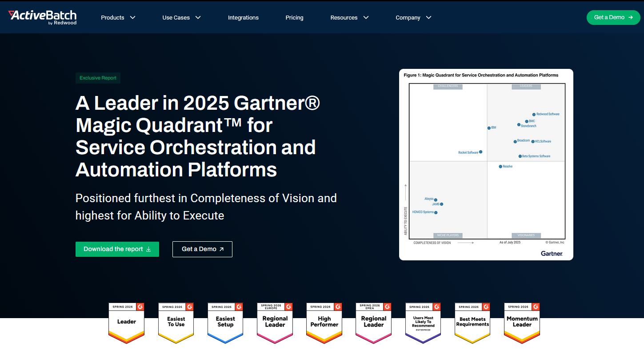644x355 pixels.
Task: Open the Resources menu
Action: point(344,18)
